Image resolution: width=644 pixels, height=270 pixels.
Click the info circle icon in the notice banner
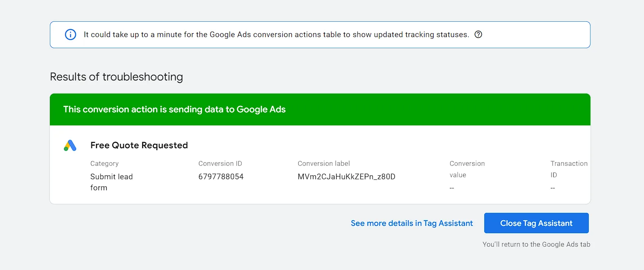71,35
